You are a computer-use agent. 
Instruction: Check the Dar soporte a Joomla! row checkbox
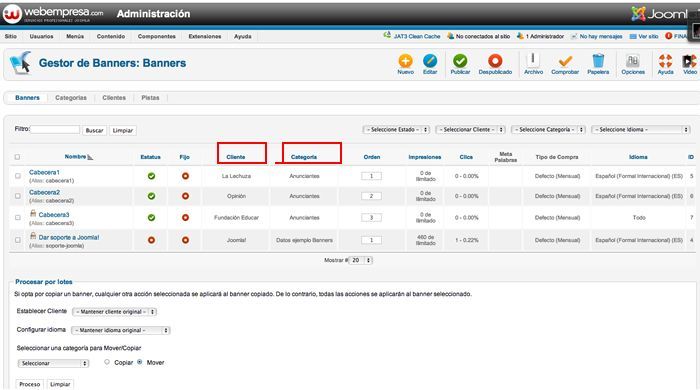(17, 240)
